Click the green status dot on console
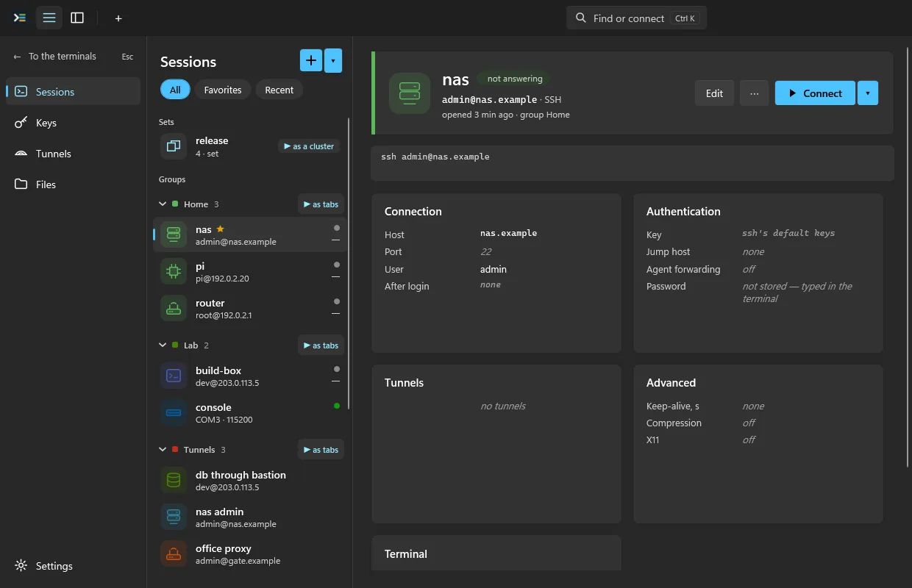The height and width of the screenshot is (588, 912). coord(337,406)
